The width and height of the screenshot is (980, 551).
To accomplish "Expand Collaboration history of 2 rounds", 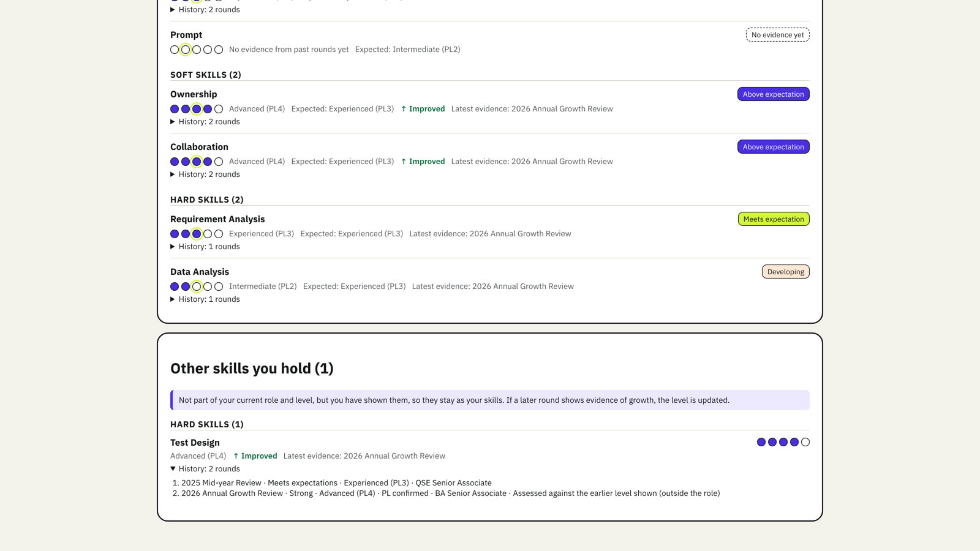I will 205,174.
